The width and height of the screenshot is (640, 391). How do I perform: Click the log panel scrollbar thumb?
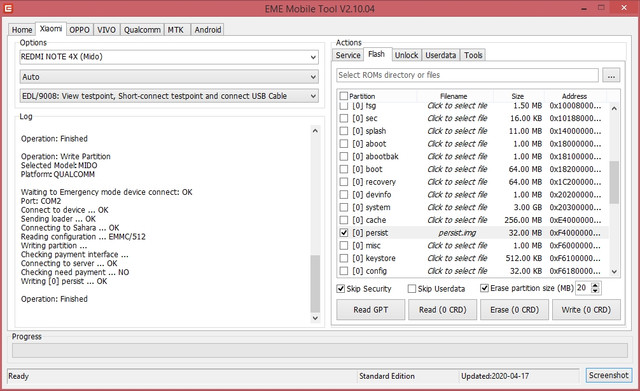[315, 283]
